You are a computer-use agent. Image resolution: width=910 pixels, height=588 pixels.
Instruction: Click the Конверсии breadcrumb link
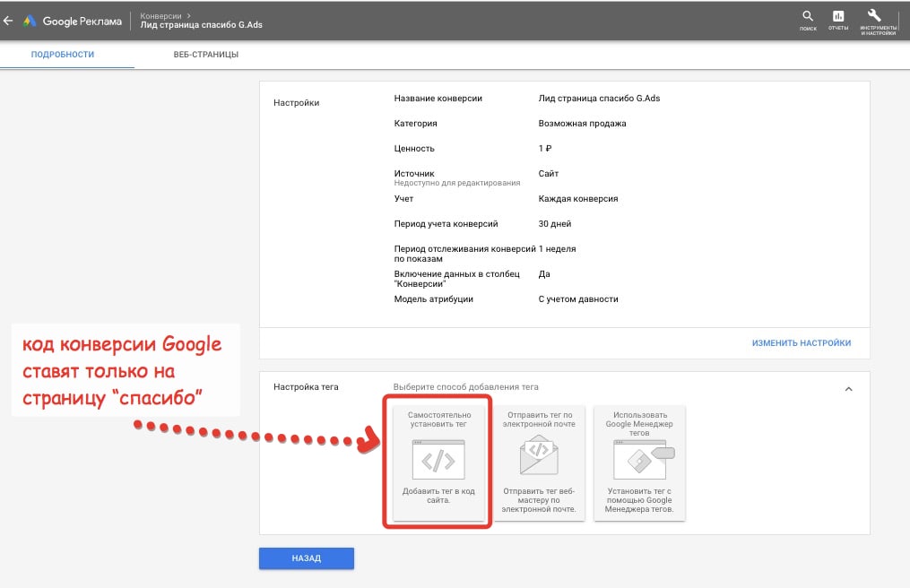[x=160, y=15]
